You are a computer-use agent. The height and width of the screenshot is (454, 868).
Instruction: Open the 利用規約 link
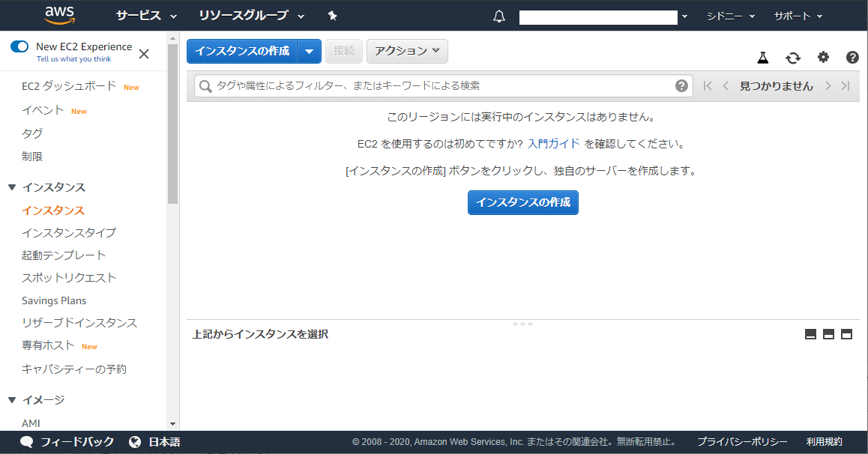point(825,442)
